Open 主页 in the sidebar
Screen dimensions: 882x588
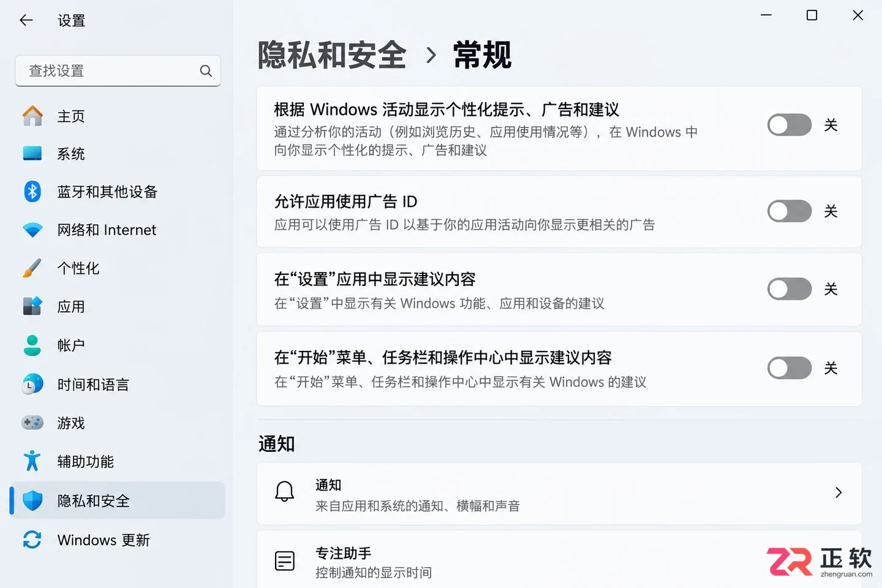(118, 116)
